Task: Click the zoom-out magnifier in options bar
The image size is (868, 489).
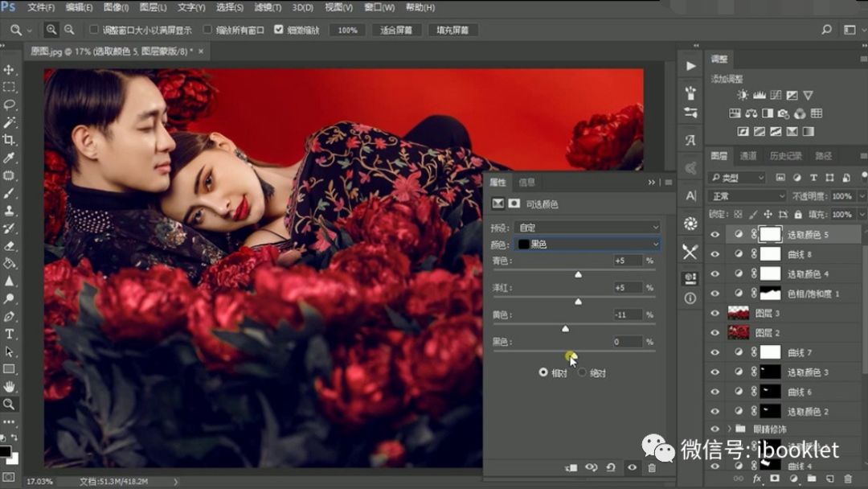Action: 69,30
